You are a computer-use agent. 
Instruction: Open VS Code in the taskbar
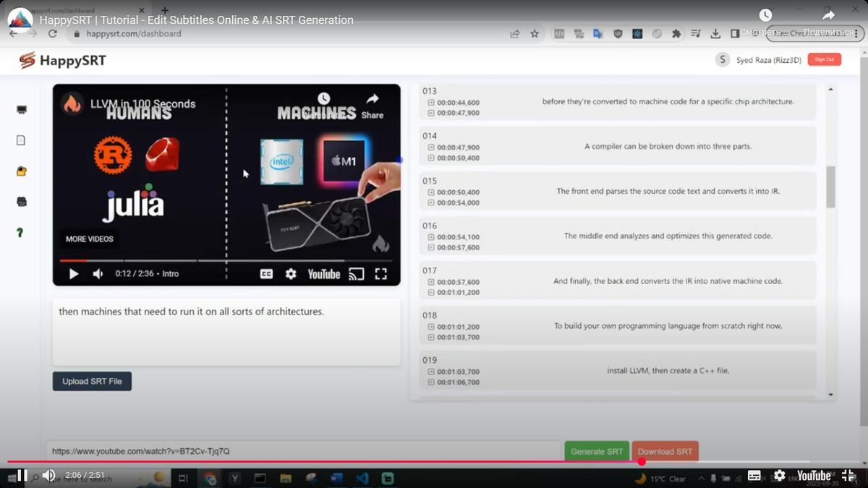[x=362, y=479]
